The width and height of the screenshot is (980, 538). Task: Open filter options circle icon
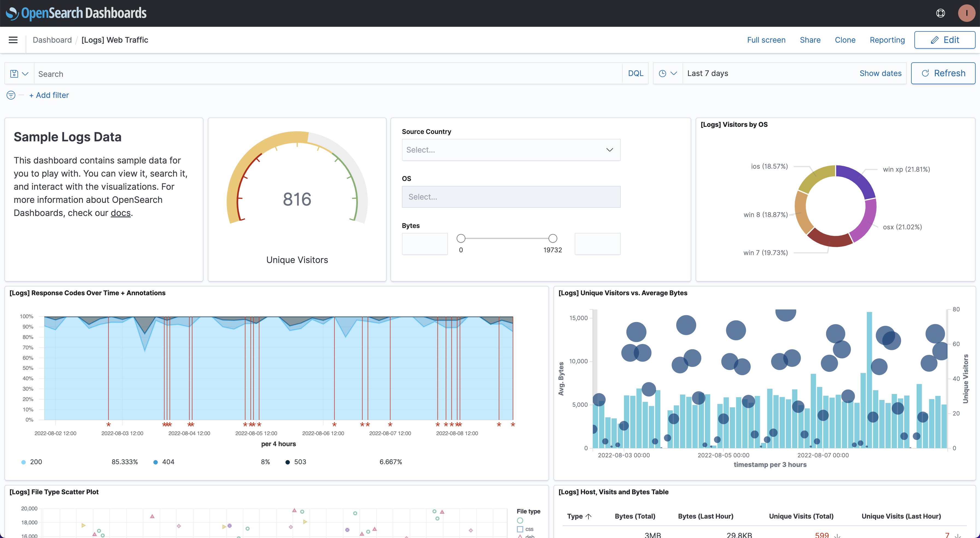pos(11,95)
